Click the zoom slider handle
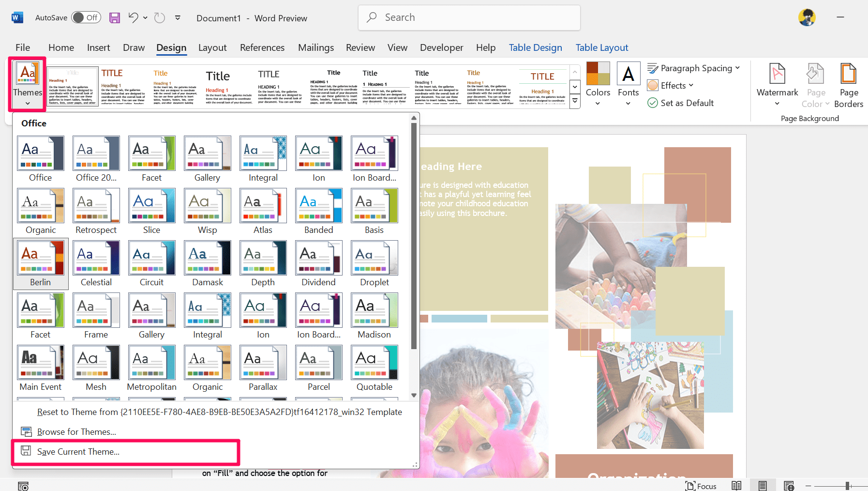This screenshot has width=868, height=491. coord(848,486)
